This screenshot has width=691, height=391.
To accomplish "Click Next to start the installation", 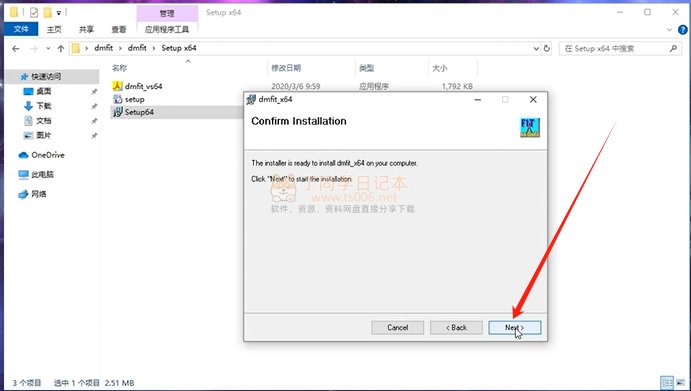I will (x=514, y=328).
